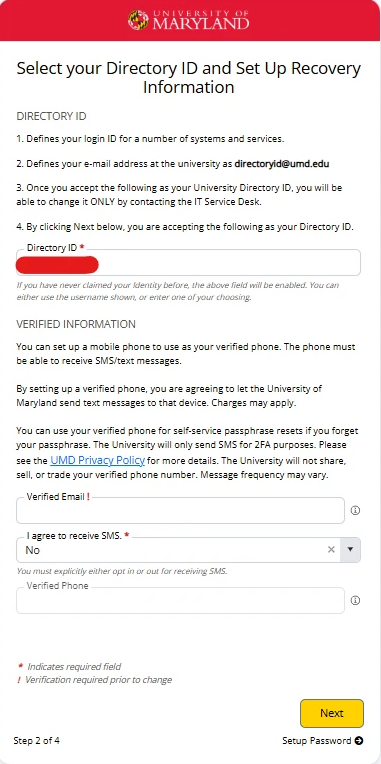Click the arrow icon next to Setup Password
The image size is (381, 764).
[x=359, y=741]
